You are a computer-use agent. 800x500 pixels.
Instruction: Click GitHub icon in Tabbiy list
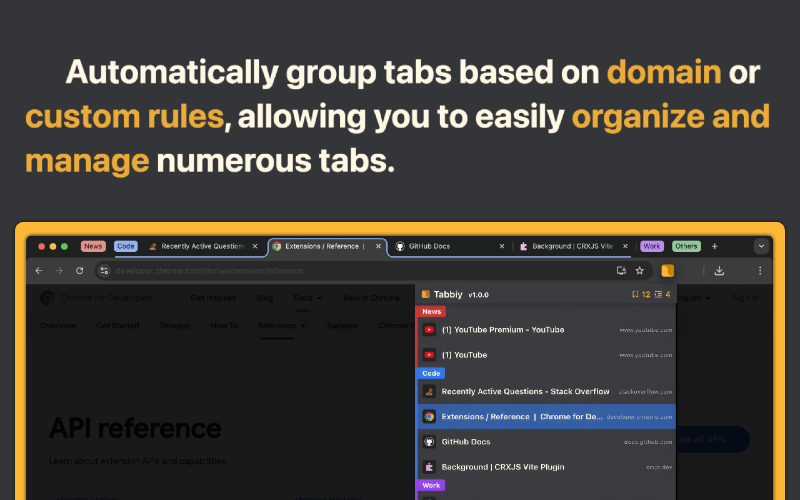[x=429, y=441]
